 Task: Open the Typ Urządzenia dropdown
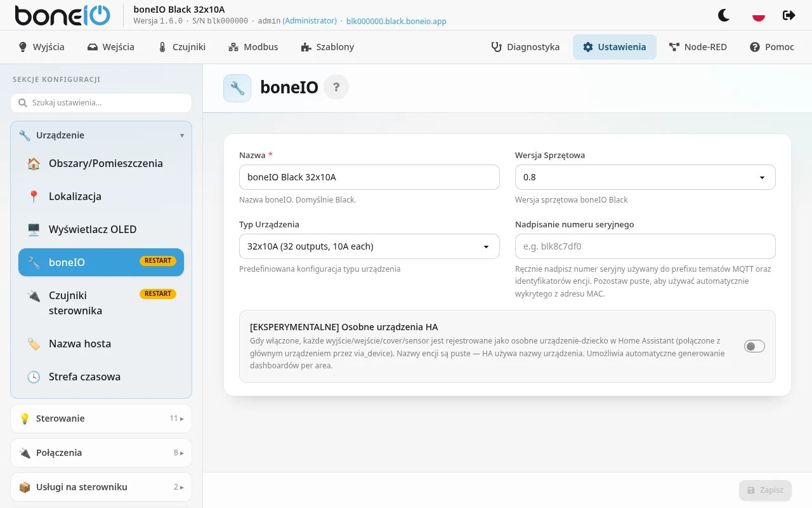point(369,246)
